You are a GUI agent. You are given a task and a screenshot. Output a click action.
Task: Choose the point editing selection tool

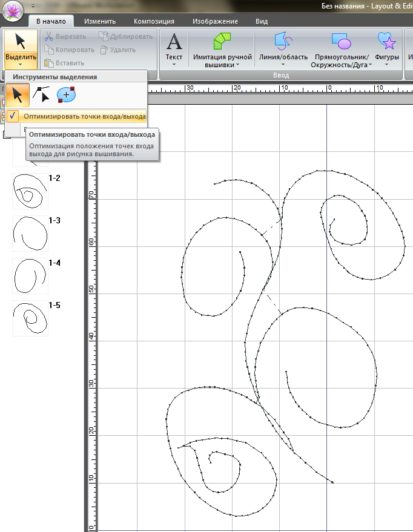(42, 94)
